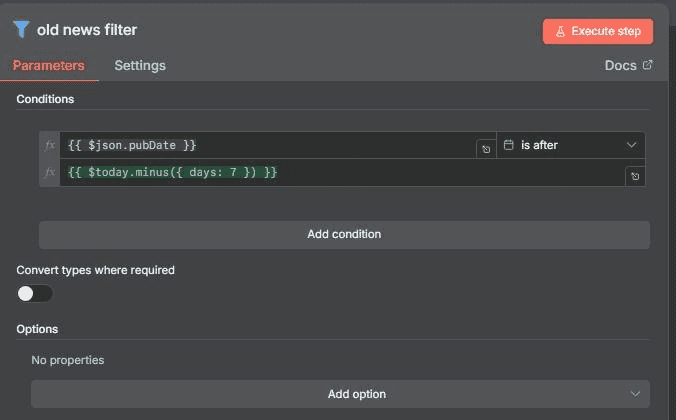
Task: Open expression editor icon for $today.minus field
Action: pos(634,176)
